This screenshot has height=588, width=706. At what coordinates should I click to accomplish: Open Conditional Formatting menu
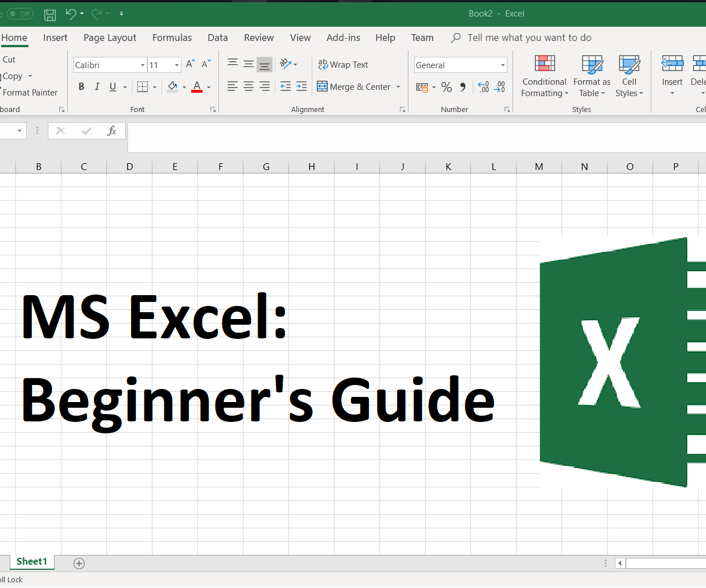544,76
